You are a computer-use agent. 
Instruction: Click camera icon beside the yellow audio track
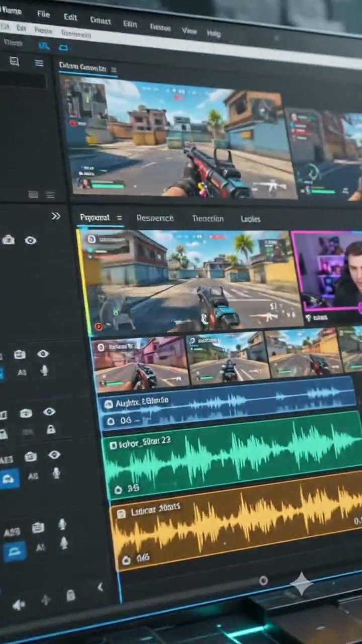38,527
